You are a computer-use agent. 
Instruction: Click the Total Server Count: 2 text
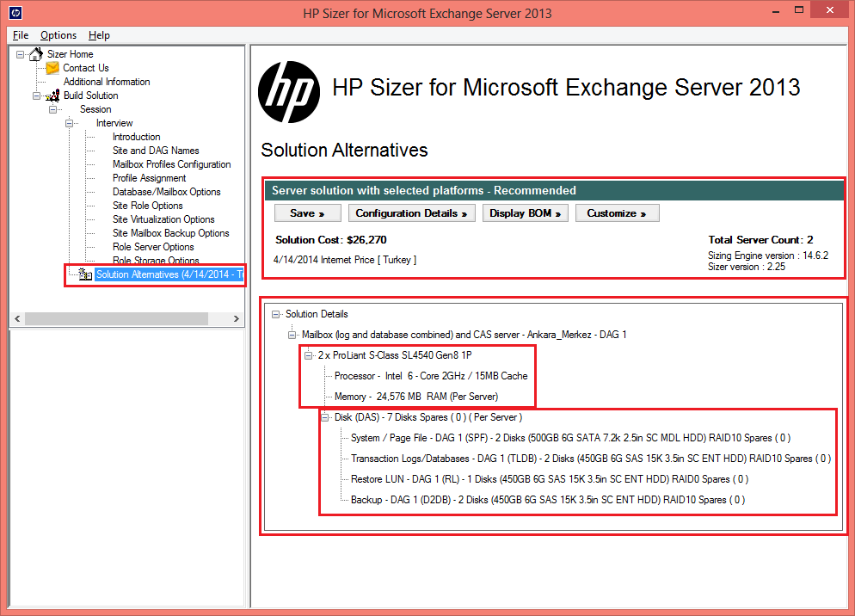pos(760,240)
